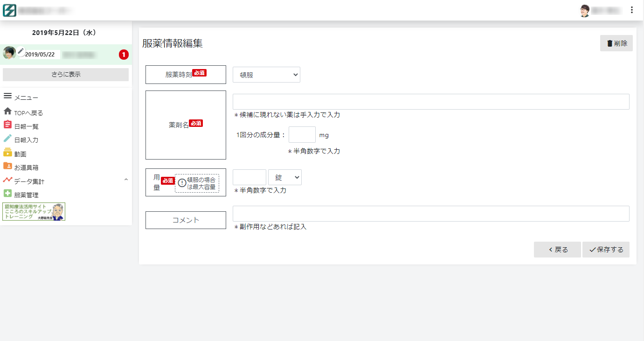Click the green plus icon for 服薬管理
The width and height of the screenshot is (644, 341).
click(x=7, y=194)
